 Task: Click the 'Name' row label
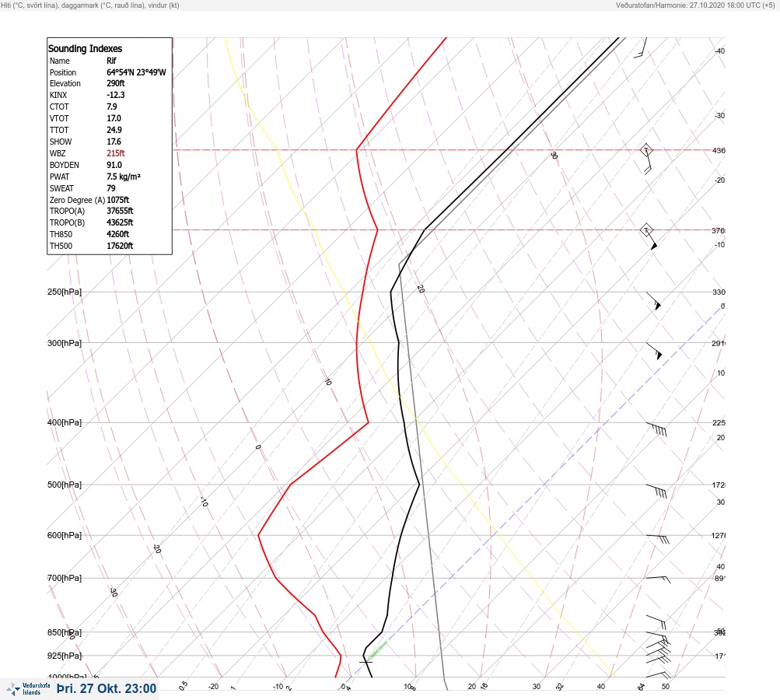tap(60, 61)
